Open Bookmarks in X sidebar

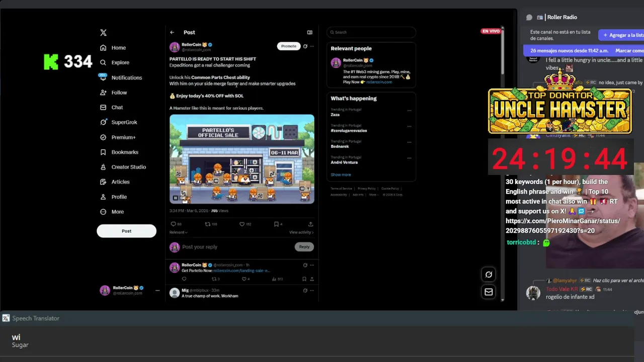click(119, 152)
